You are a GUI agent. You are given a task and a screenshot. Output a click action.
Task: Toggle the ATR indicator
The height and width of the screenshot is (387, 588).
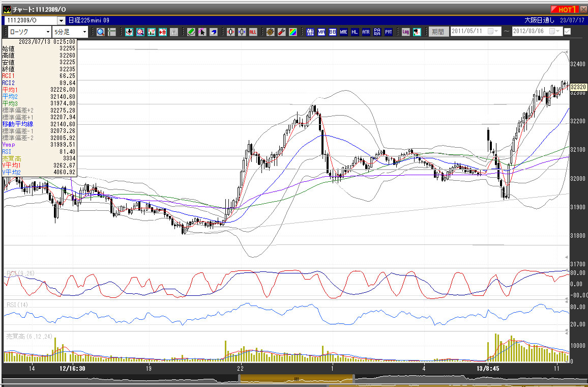pyautogui.click(x=366, y=32)
